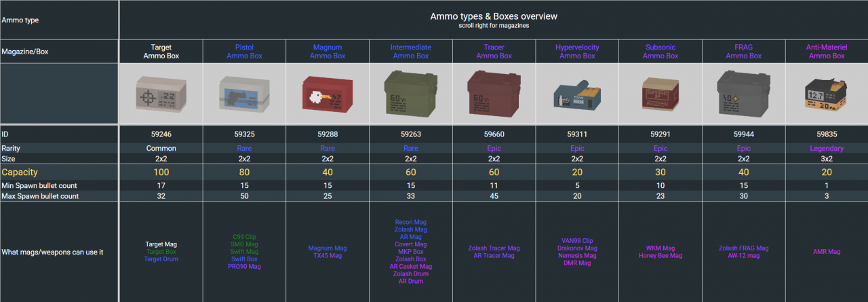Select the red Magnum Ammo Box picture
The width and height of the screenshot is (868, 302).
328,94
